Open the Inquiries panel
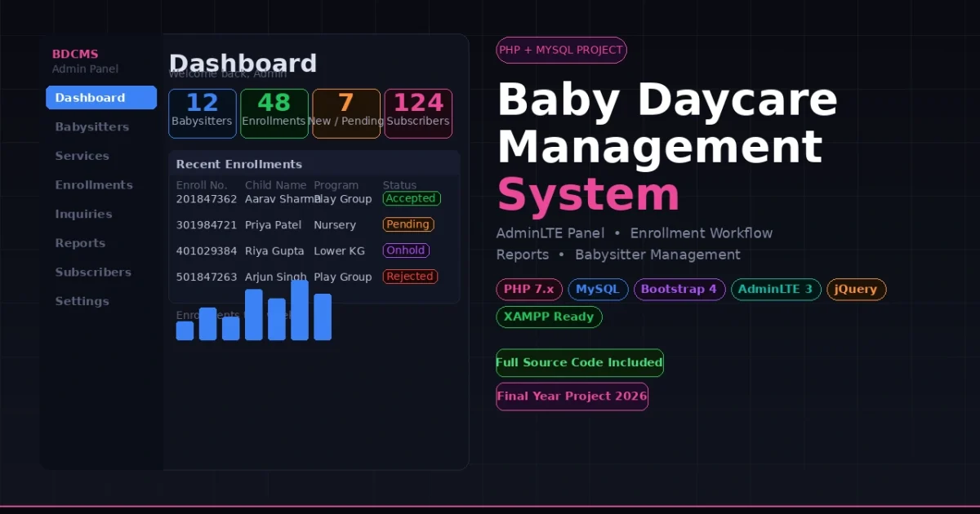This screenshot has width=980, height=514. click(83, 214)
